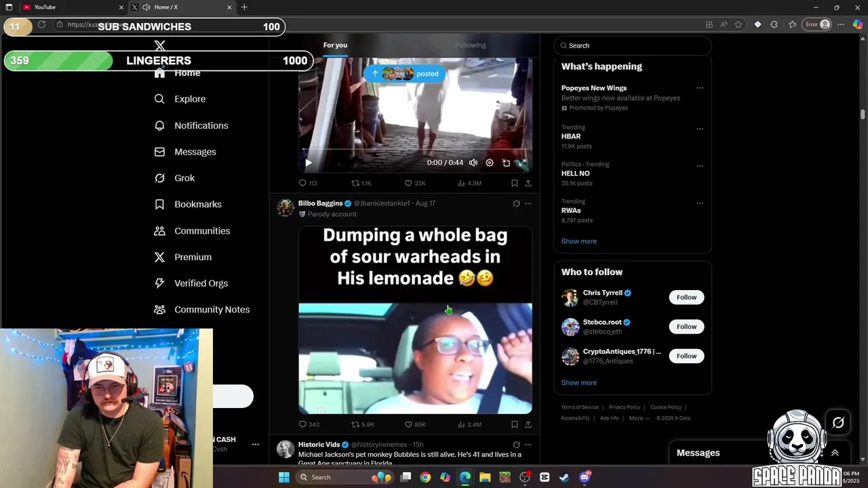Open options for HBAR trend
Image resolution: width=868 pixels, height=488 pixels.
click(x=700, y=129)
